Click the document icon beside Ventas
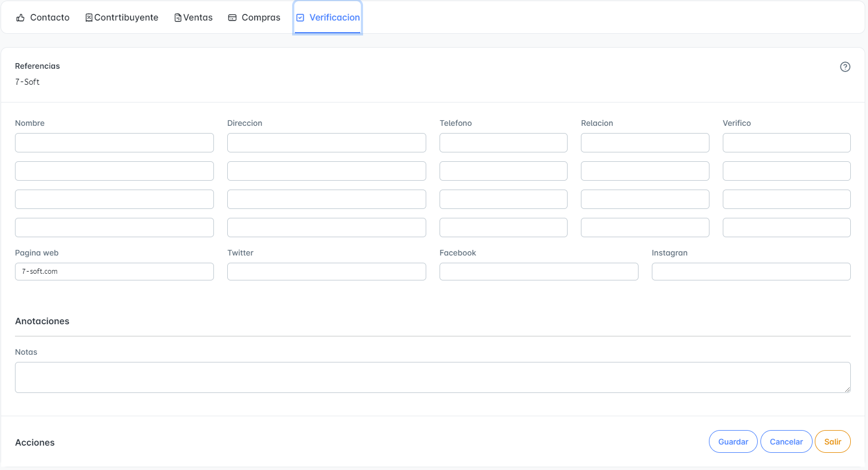This screenshot has height=470, width=868. [178, 18]
